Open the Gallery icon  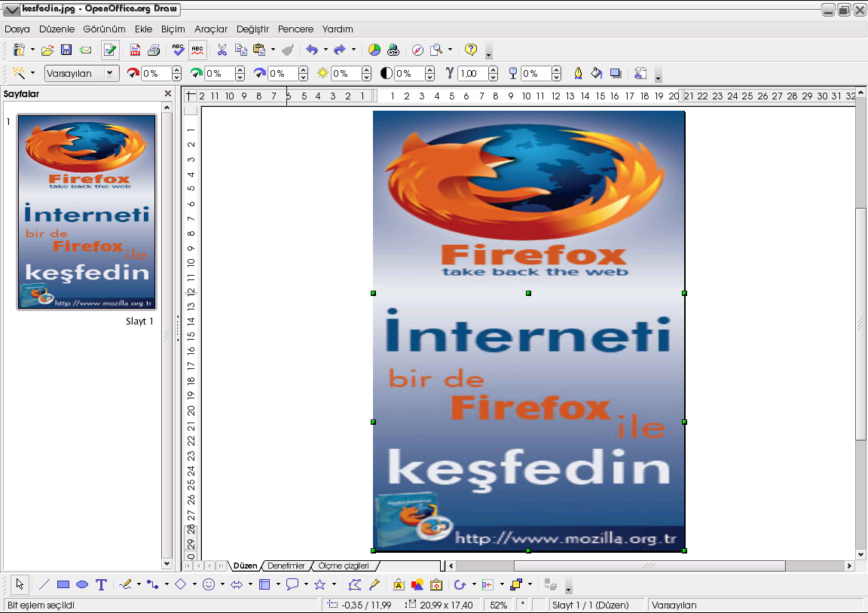(x=436, y=584)
